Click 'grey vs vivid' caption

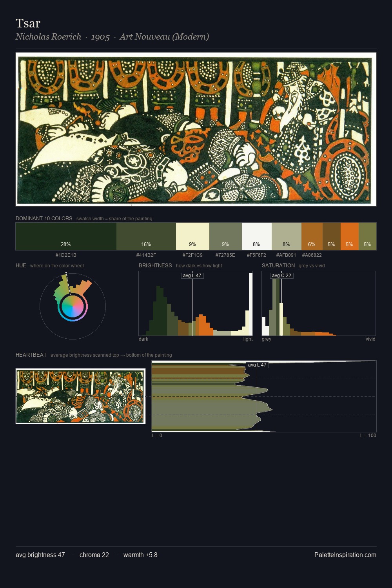pyautogui.click(x=312, y=266)
